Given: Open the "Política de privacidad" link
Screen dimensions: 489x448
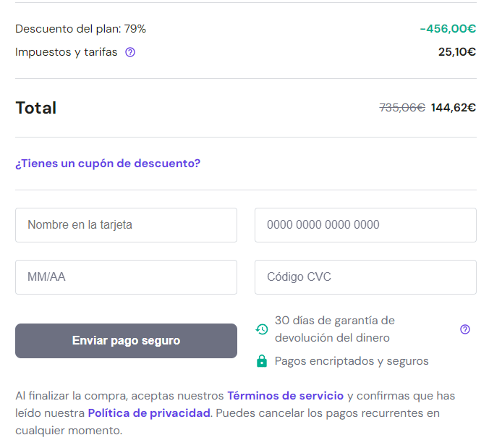Looking at the screenshot, I should (149, 413).
